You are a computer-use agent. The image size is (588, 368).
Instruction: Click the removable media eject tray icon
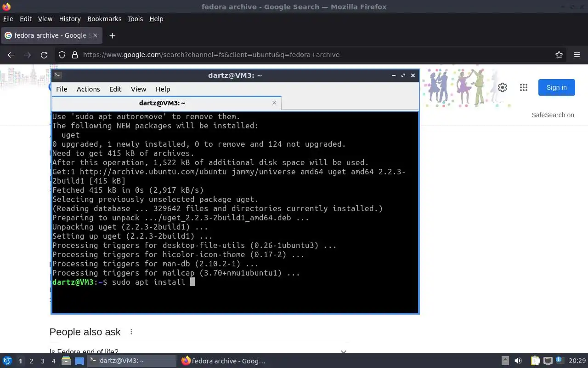point(505,361)
